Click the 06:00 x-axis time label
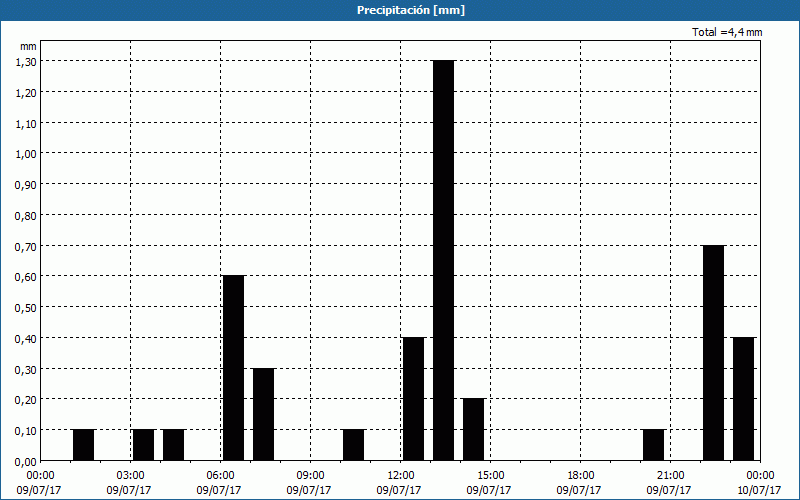Viewport: 800px width, 500px height. (220, 476)
